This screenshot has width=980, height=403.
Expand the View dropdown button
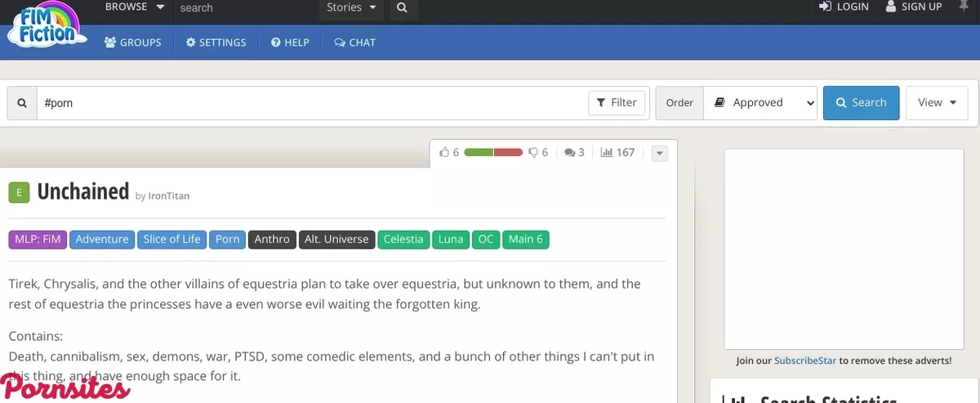pyautogui.click(x=937, y=103)
